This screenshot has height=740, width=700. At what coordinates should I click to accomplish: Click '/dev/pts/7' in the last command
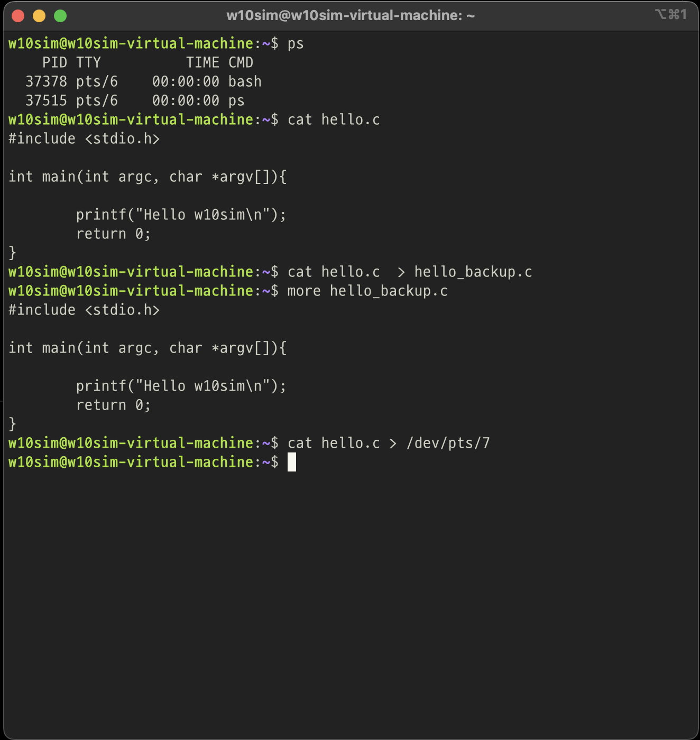click(x=448, y=443)
